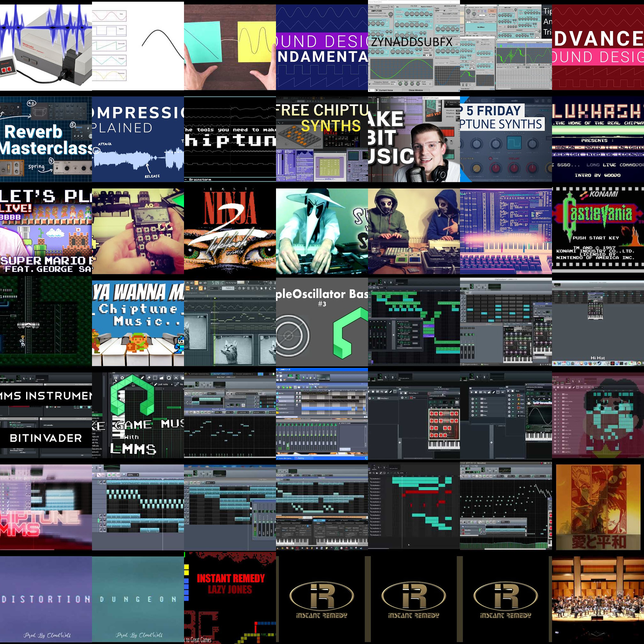Select the Hi Hat desktop screenshot thumbnail
This screenshot has height=644, width=644.
pos(598,324)
